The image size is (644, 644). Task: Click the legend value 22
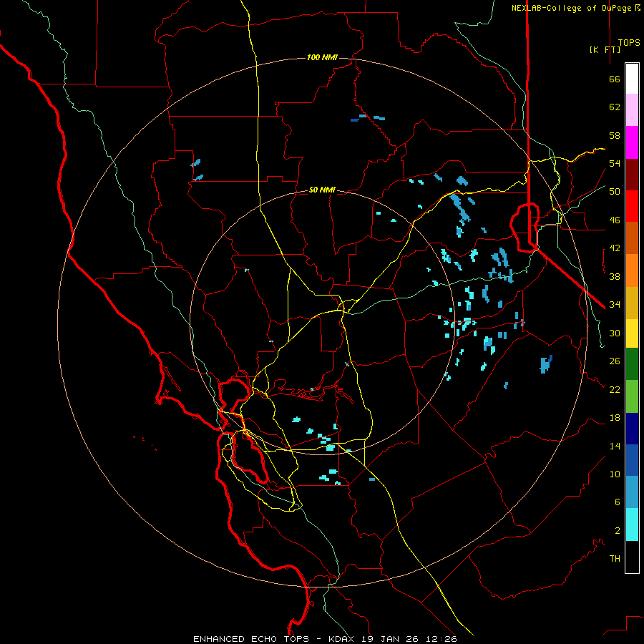615,390
